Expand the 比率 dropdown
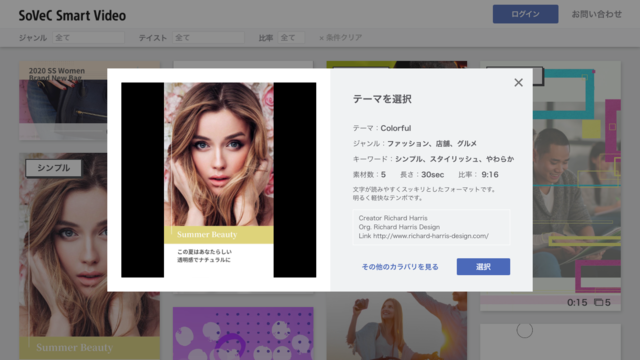Viewport: 640px width, 360px height. pyautogui.click(x=291, y=38)
